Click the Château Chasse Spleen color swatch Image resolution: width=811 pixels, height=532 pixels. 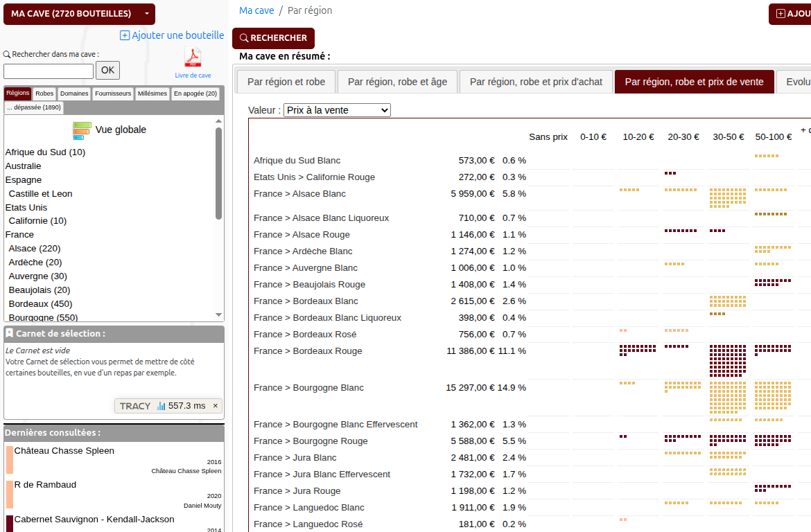pos(10,460)
